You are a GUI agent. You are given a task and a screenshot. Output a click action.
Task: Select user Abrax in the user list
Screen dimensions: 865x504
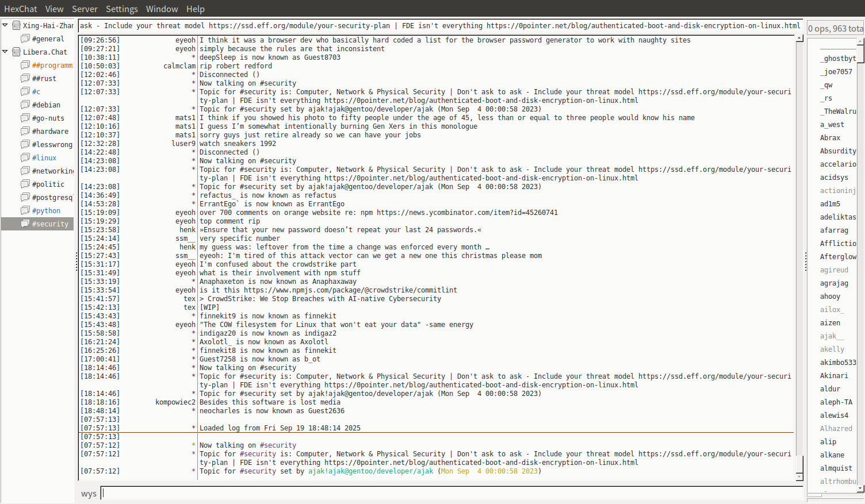click(830, 138)
